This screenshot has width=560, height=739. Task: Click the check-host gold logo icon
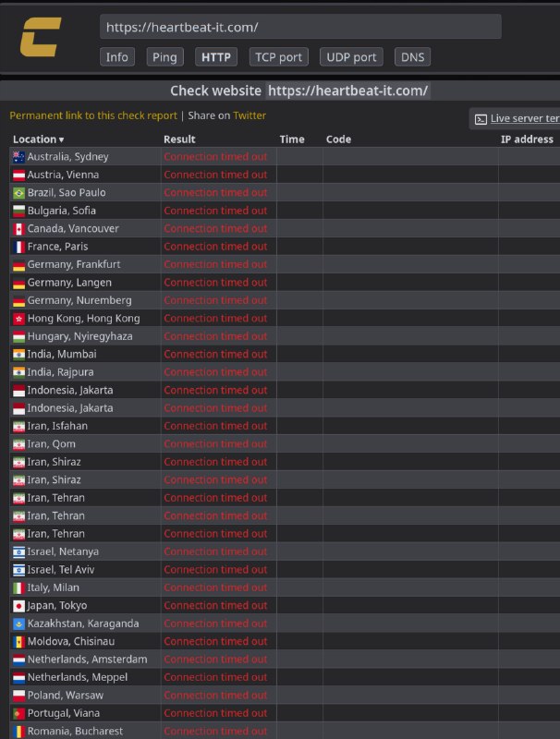coord(41,37)
